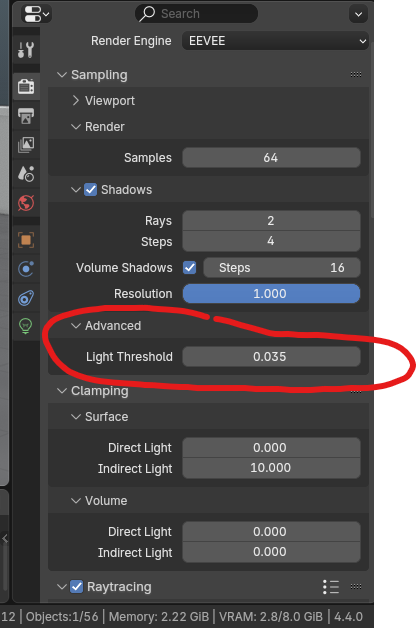Click the Search field in properties
419x628 pixels.
pyautogui.click(x=196, y=14)
